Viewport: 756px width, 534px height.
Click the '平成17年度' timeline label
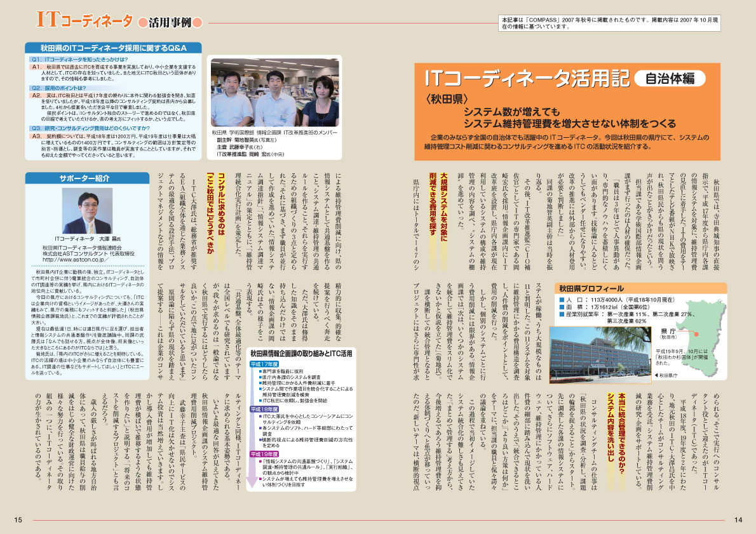pyautogui.click(x=264, y=364)
